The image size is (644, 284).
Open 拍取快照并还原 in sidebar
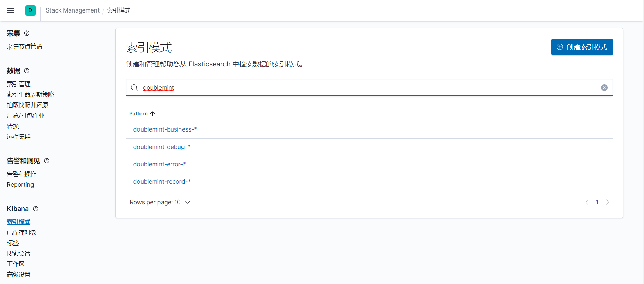coord(27,105)
